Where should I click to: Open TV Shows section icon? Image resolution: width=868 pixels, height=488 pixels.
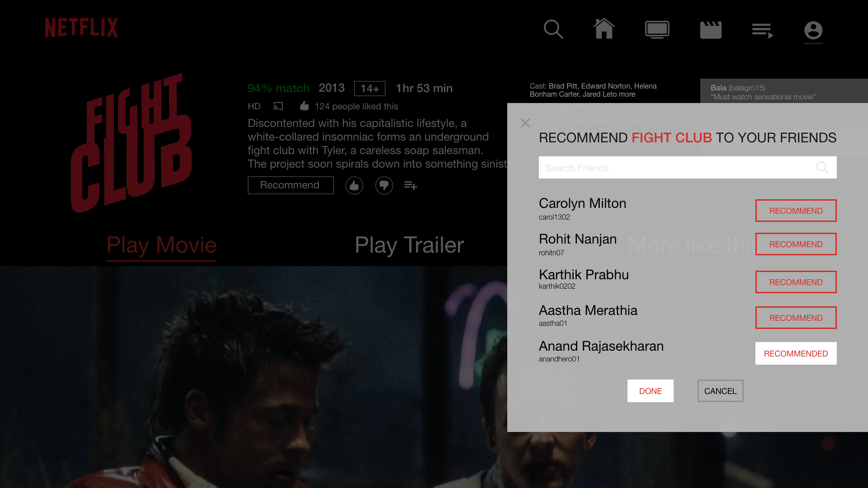657,30
